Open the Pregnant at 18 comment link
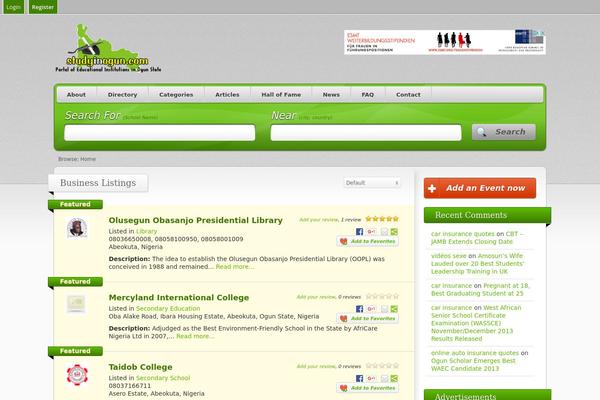Screen dimensions: 600x400 481,290
